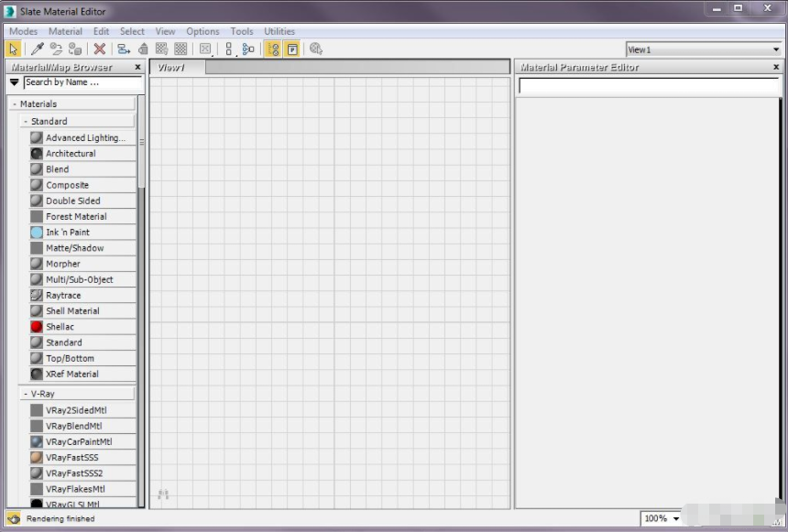Image resolution: width=788 pixels, height=532 pixels.
Task: Click the binoculars search icon in View1
Action: [x=163, y=494]
